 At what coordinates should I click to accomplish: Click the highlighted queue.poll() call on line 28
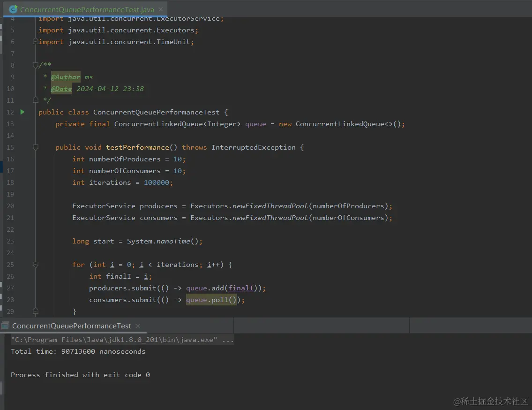click(211, 300)
